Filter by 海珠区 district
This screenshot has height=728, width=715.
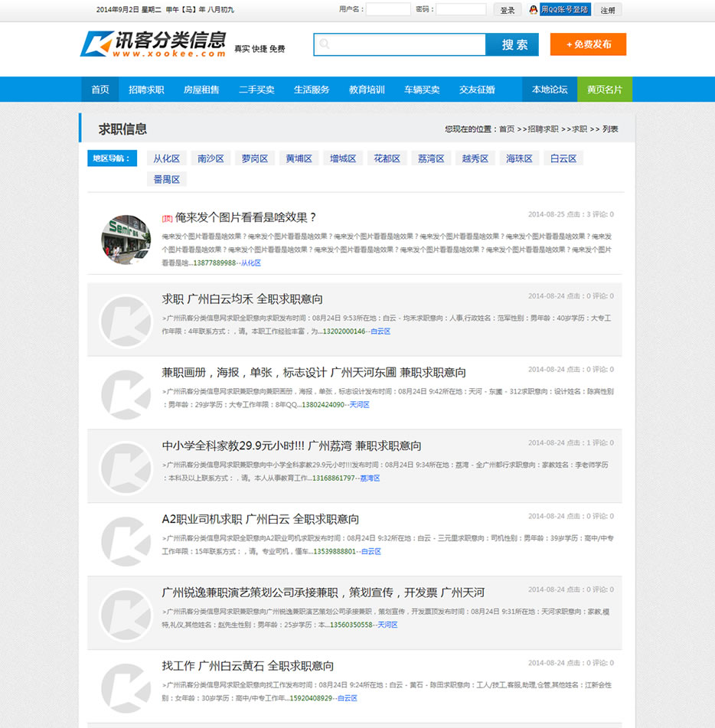(x=520, y=158)
